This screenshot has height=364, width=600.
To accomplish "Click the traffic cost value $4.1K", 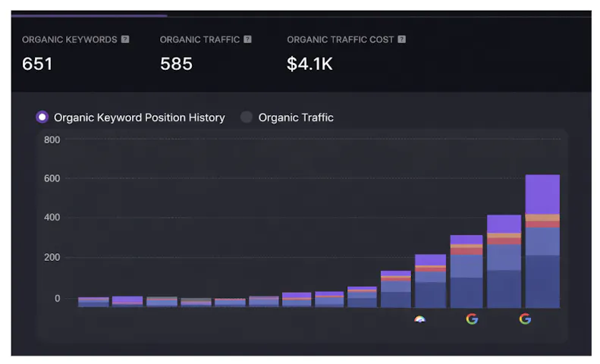I will 309,64.
